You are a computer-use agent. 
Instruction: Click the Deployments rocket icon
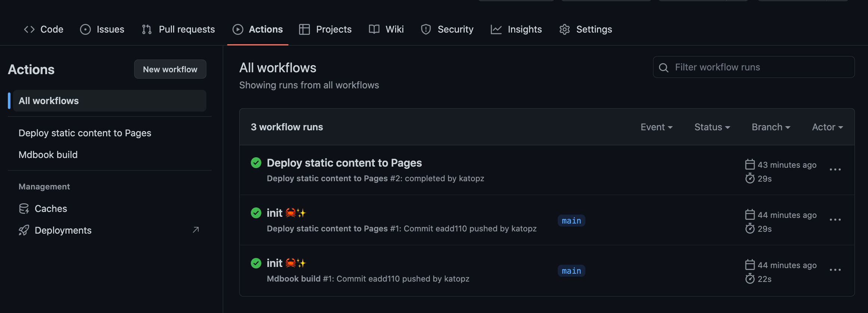[x=24, y=230]
